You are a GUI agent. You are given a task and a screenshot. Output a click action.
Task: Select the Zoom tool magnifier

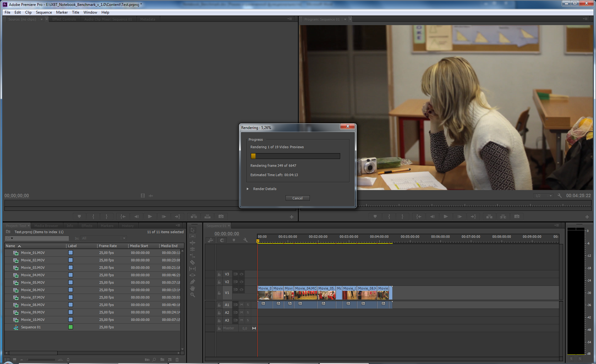pyautogui.click(x=192, y=295)
